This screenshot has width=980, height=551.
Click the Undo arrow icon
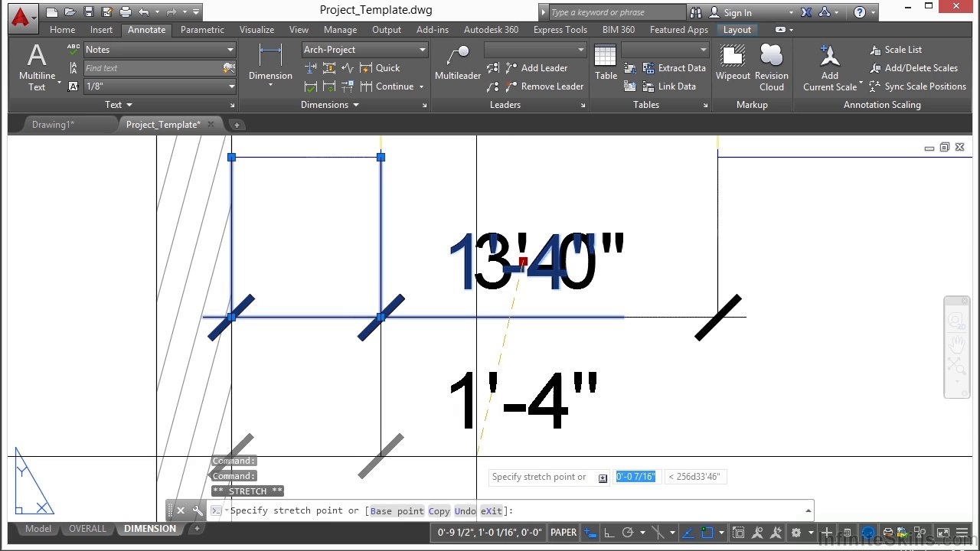(x=143, y=12)
